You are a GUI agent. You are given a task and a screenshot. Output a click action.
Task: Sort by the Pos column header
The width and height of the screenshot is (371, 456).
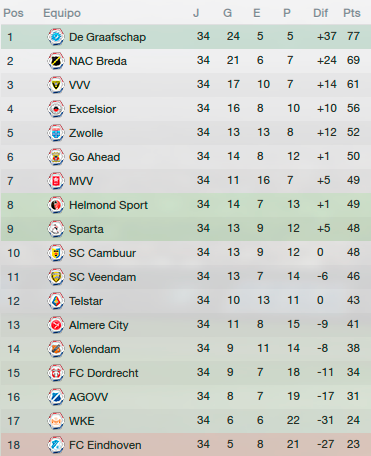pyautogui.click(x=13, y=13)
